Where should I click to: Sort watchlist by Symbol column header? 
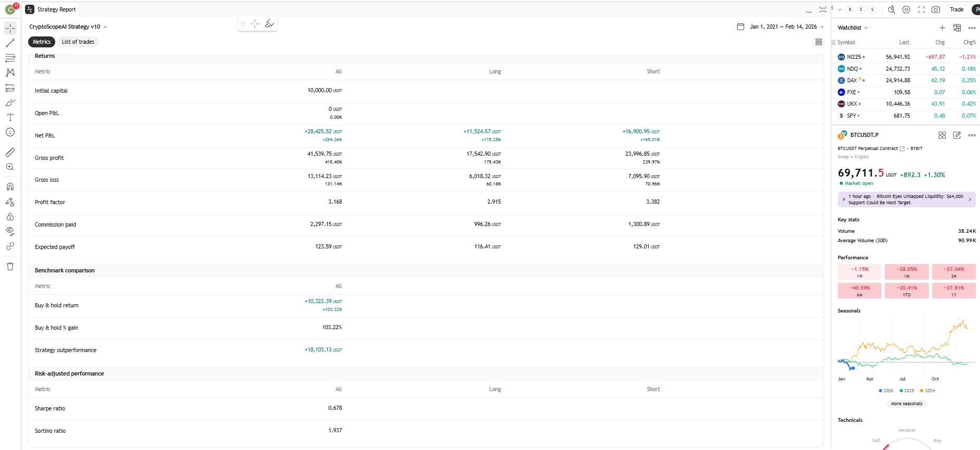pyautogui.click(x=847, y=42)
